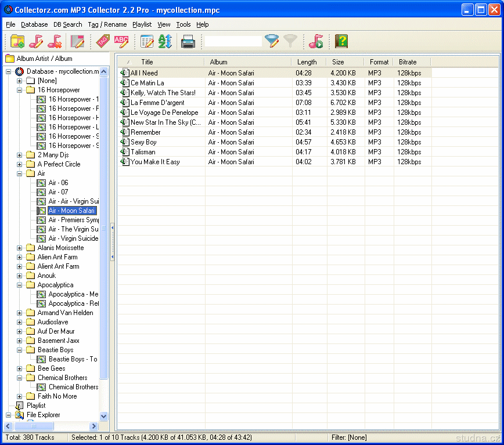Open the help book icon

pos(341,41)
